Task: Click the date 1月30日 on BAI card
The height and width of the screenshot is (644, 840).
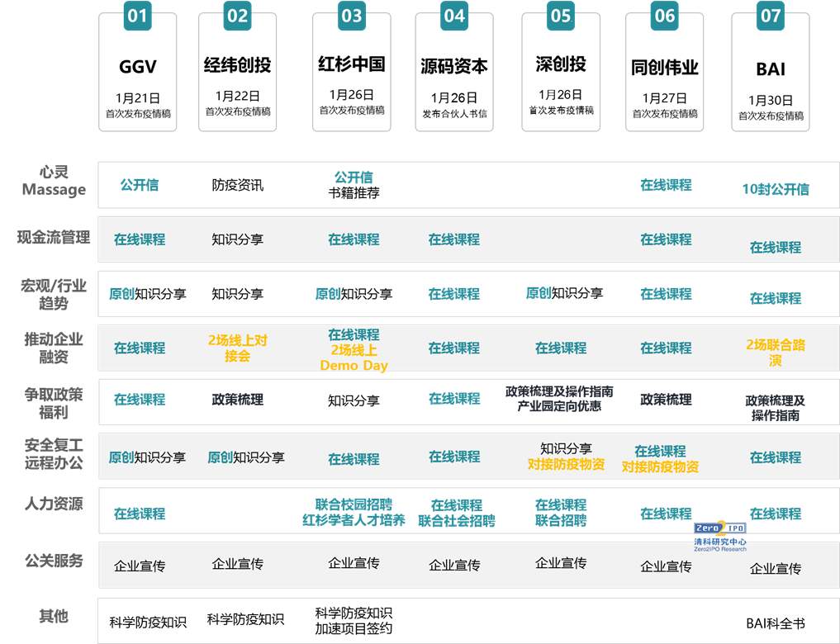Action: click(x=771, y=101)
